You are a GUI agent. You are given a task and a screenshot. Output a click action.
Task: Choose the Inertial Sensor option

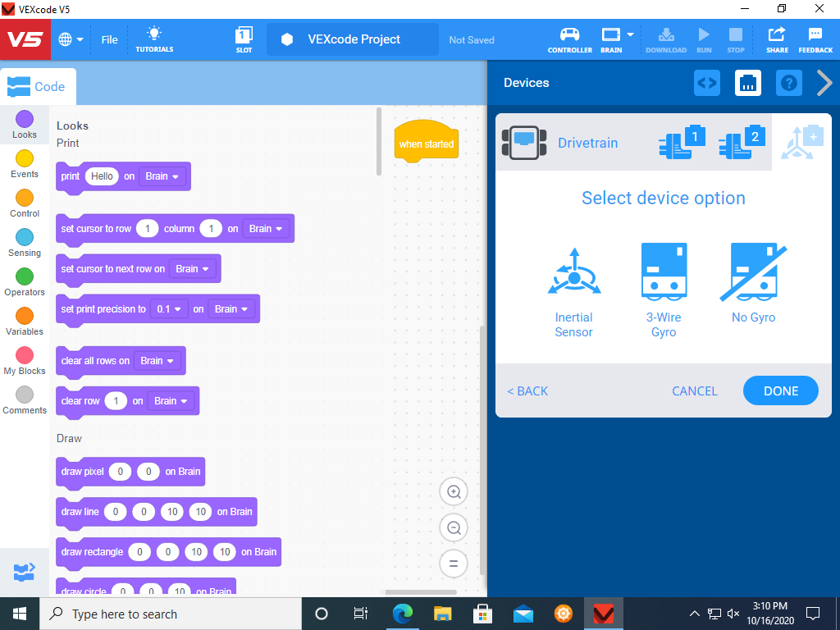coord(573,292)
